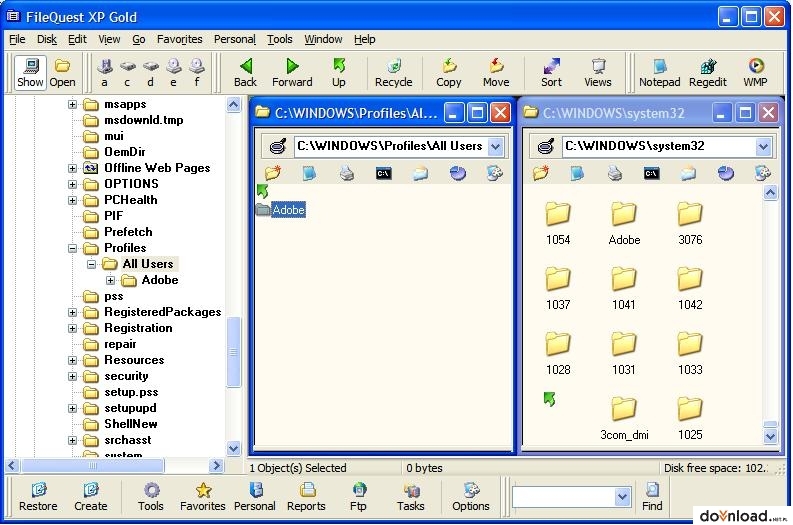The image size is (793, 525).
Task: Select drive d in the toolbar
Action: coord(151,73)
